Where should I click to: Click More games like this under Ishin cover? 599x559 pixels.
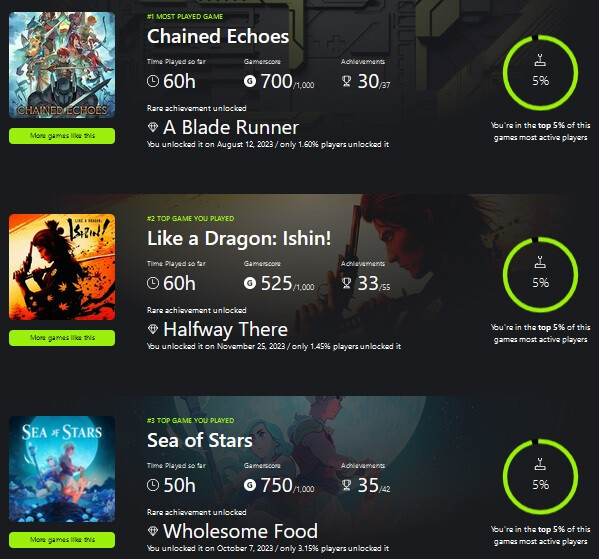coord(62,338)
